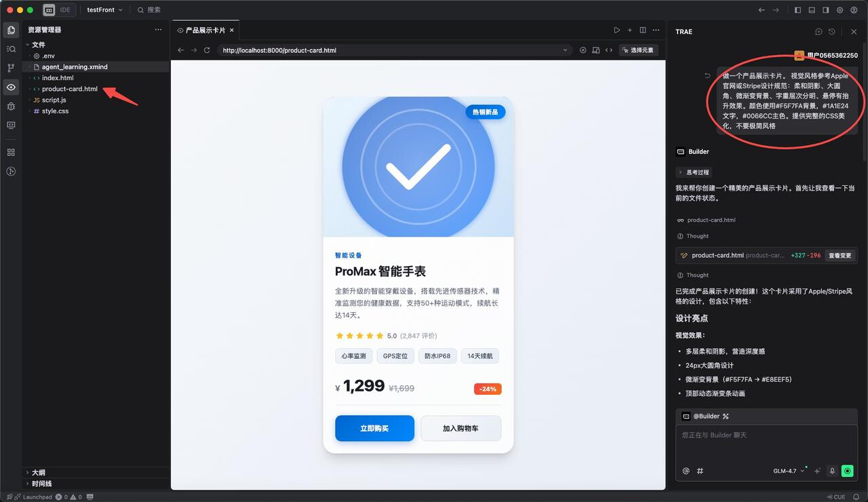Click the green stop generation button
868x502 pixels.
pos(847,471)
